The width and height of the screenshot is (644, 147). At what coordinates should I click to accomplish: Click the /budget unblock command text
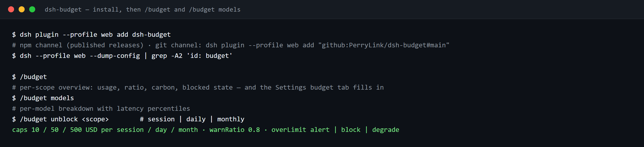(49, 119)
